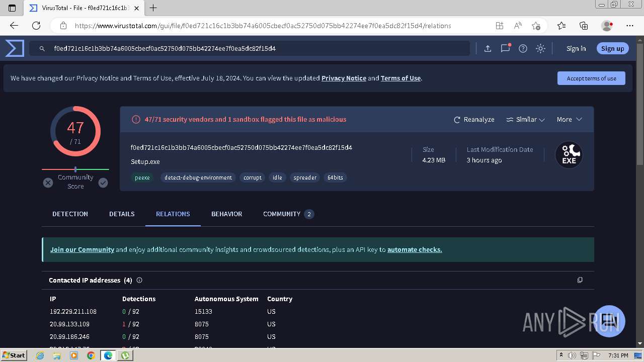Click the Reanalyze button
This screenshot has height=362, width=644.
[x=474, y=120]
